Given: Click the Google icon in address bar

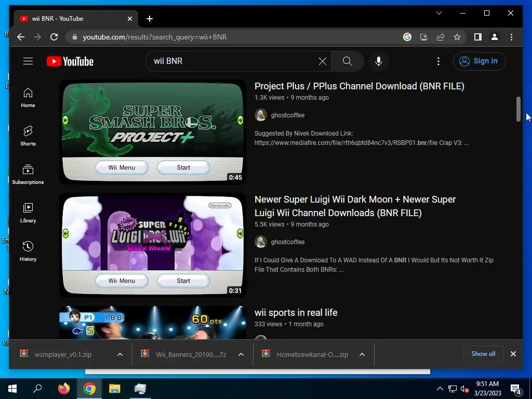Looking at the screenshot, I should 407,37.
